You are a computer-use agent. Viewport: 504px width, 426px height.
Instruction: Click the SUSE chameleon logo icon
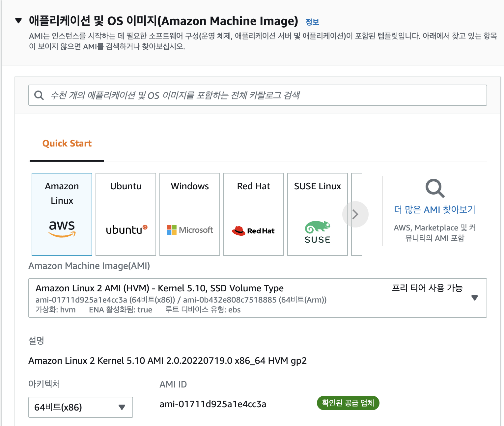(x=318, y=232)
